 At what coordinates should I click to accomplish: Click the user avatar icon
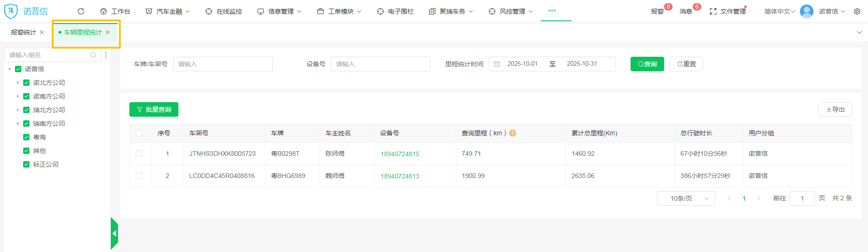[807, 11]
